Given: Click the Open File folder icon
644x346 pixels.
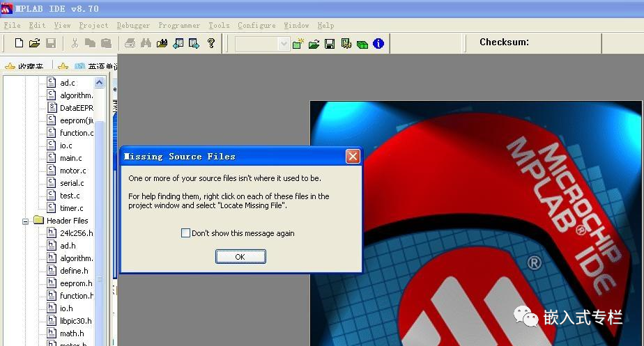Looking at the screenshot, I should tap(34, 44).
